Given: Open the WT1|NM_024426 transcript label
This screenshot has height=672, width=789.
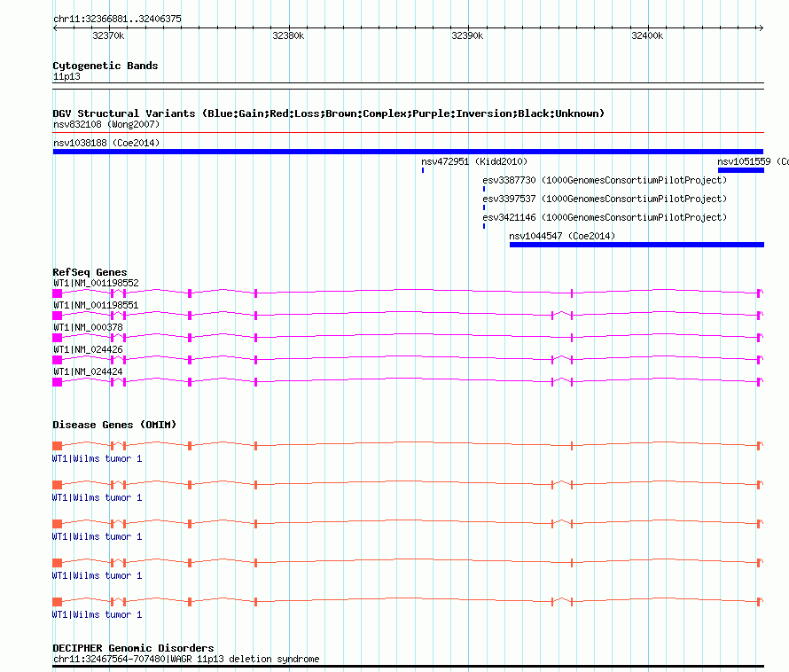Looking at the screenshot, I should 88,350.
